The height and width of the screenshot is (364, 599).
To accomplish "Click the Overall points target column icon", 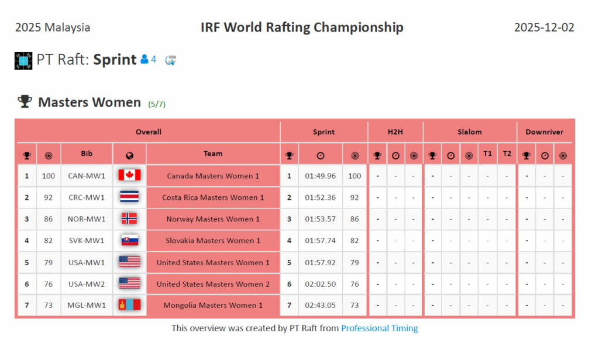I will click(x=48, y=155).
